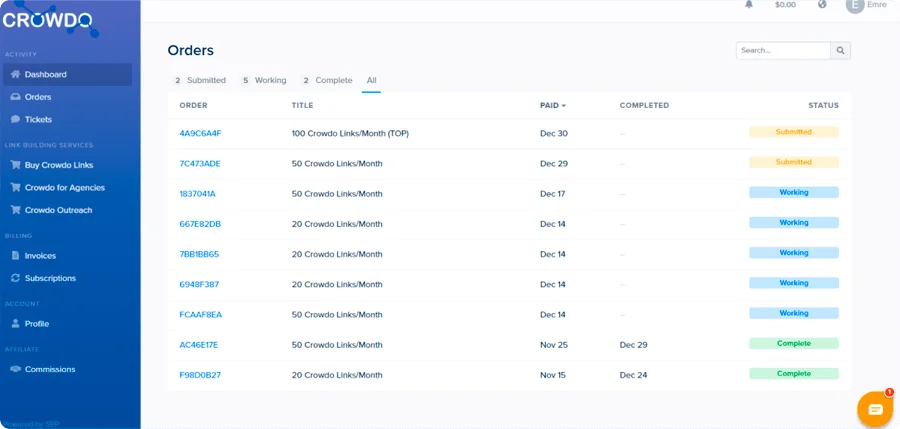This screenshot has height=429, width=900.
Task: Click the globe language icon
Action: pyautogui.click(x=822, y=5)
